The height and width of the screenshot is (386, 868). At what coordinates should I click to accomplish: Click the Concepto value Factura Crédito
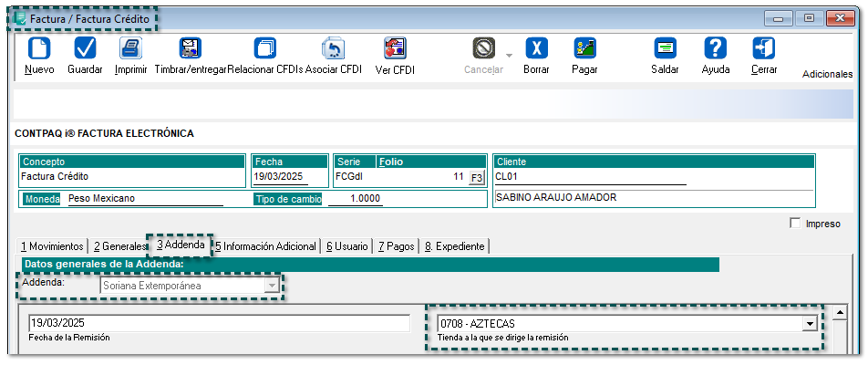(55, 177)
